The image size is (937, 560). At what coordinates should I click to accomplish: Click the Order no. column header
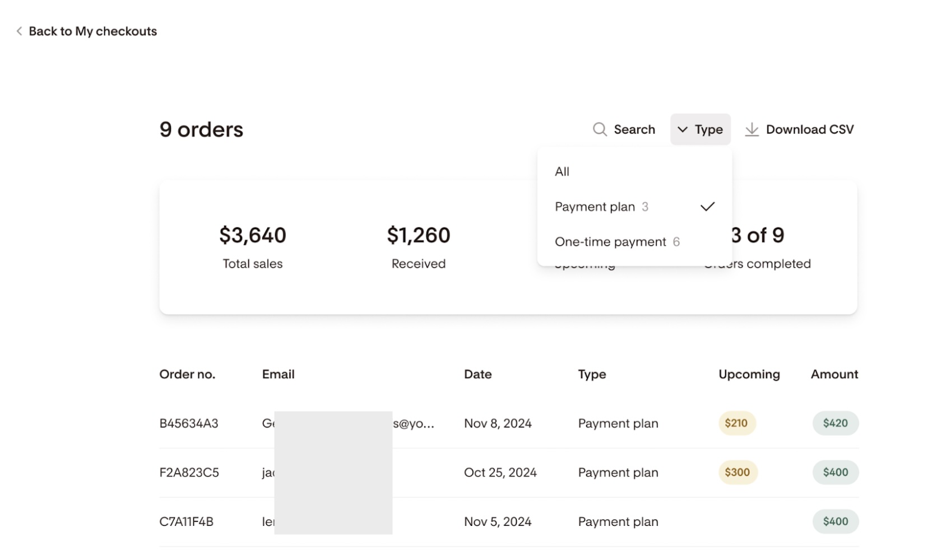[187, 374]
